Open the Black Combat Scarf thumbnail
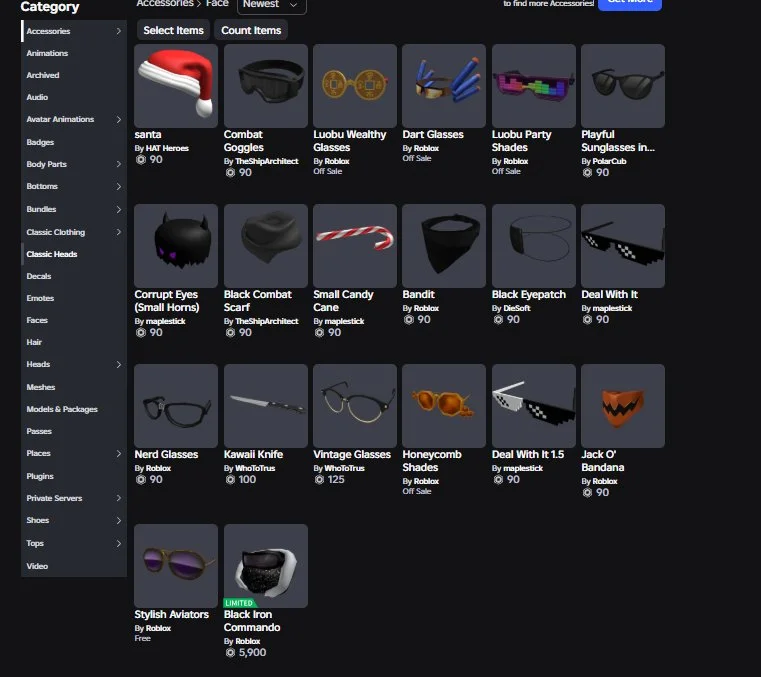 [x=265, y=246]
